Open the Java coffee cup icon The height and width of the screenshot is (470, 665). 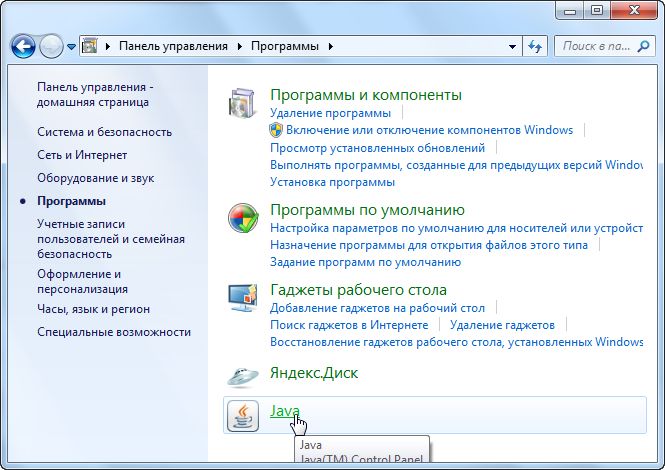244,414
